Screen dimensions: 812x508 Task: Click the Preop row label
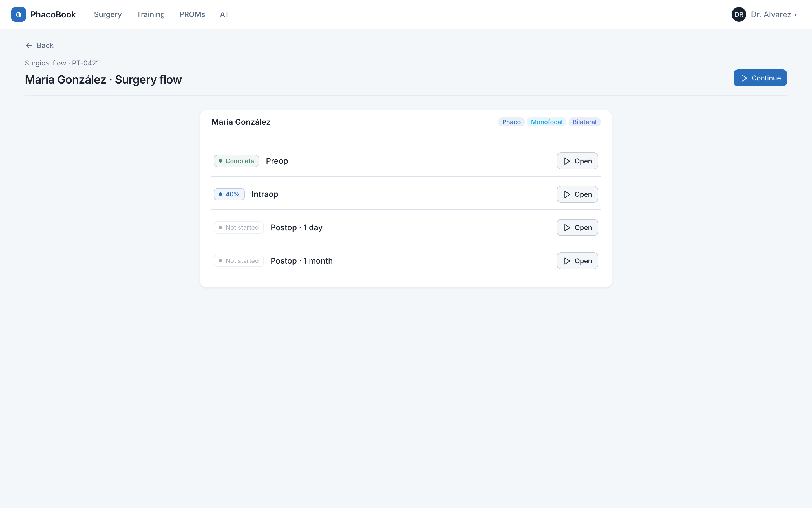277,161
